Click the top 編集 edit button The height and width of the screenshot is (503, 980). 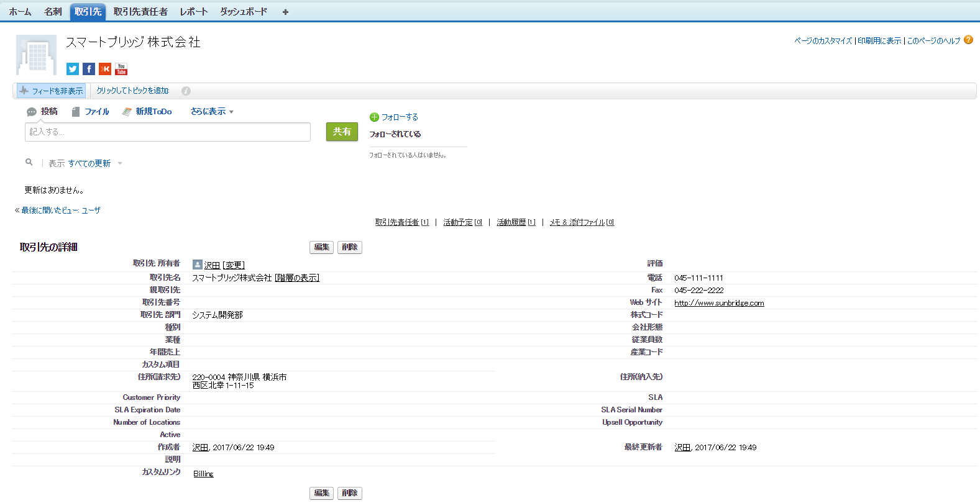pos(322,247)
